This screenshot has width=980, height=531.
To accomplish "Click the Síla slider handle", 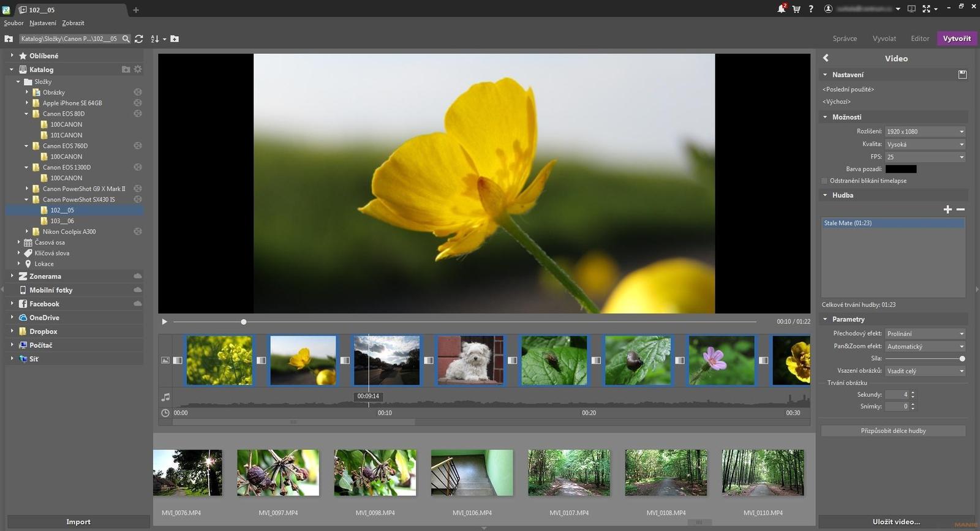I will (x=962, y=359).
